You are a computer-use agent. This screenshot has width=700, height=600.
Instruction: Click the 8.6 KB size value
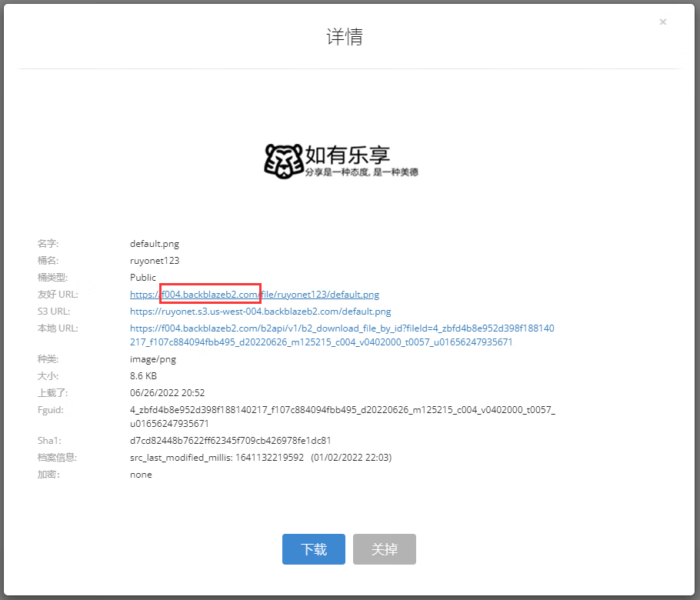click(143, 376)
